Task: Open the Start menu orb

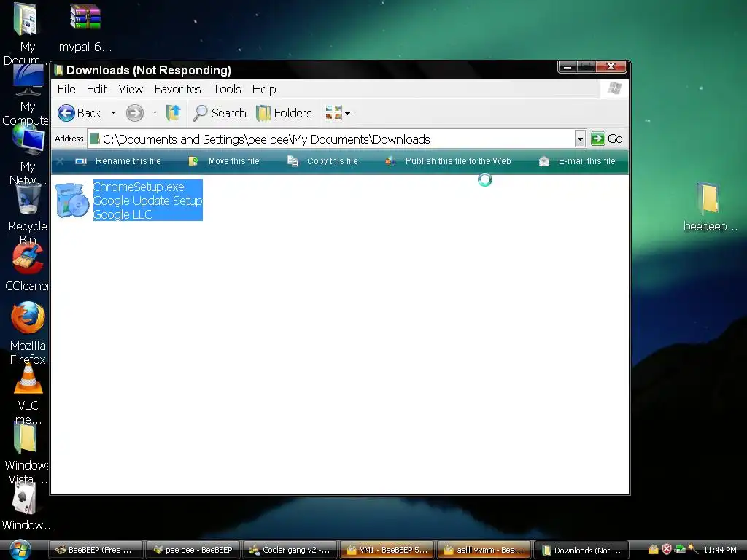Action: pyautogui.click(x=20, y=550)
